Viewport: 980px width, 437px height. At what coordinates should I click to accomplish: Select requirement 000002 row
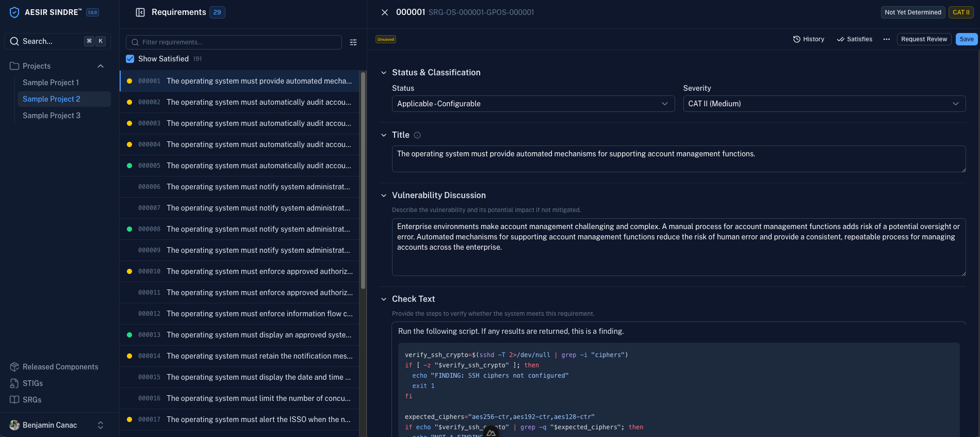[239, 102]
